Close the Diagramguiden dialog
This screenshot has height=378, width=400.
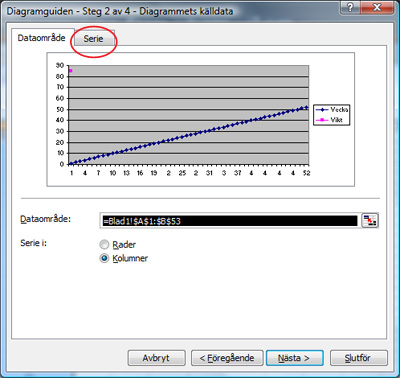pos(376,8)
